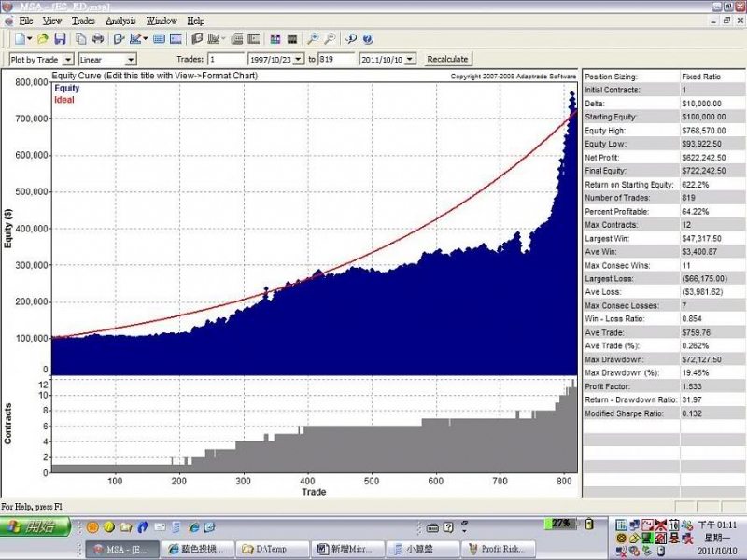This screenshot has width=747, height=560.
Task: Click the Modified Sharpe Ratio label
Action: click(624, 413)
